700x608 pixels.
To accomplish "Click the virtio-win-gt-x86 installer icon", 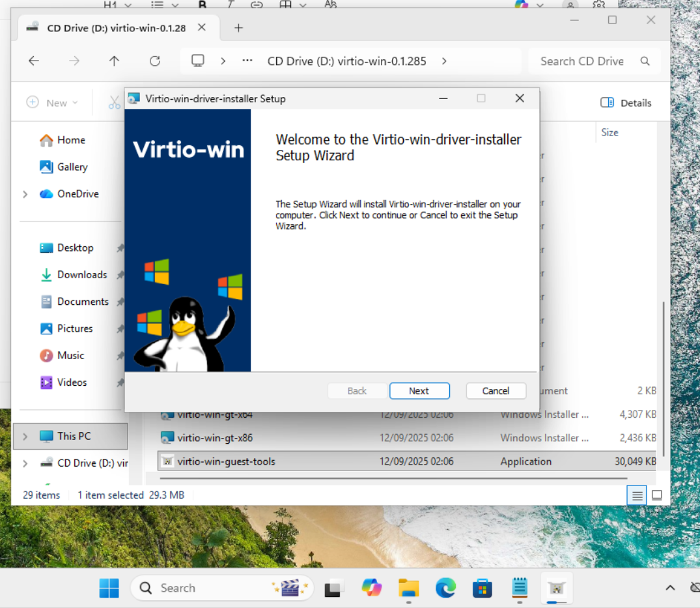I will click(167, 438).
